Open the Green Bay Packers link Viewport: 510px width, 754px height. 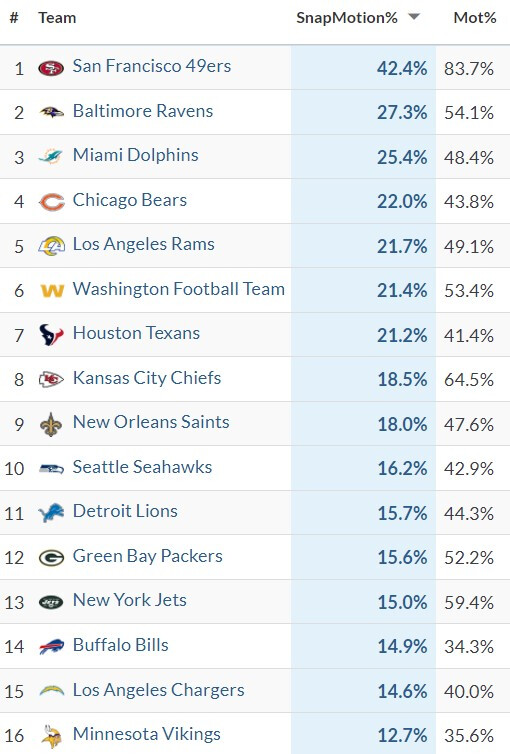point(148,556)
